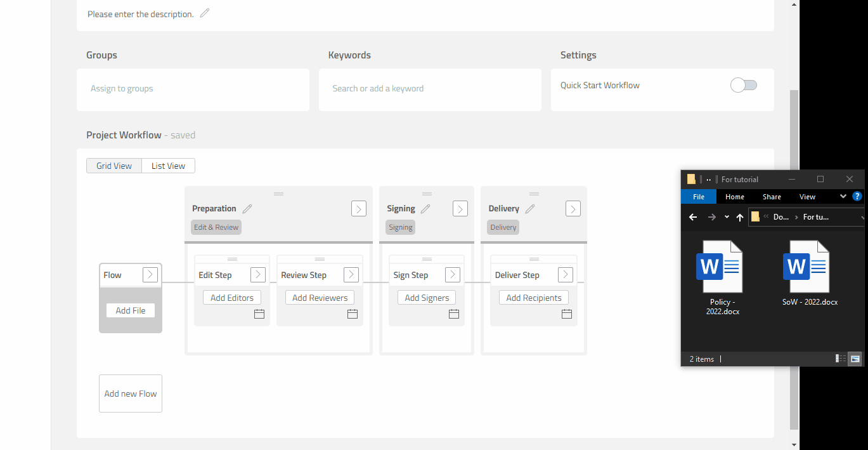Collapse the ribbon with the chevron arrow

pos(843,196)
